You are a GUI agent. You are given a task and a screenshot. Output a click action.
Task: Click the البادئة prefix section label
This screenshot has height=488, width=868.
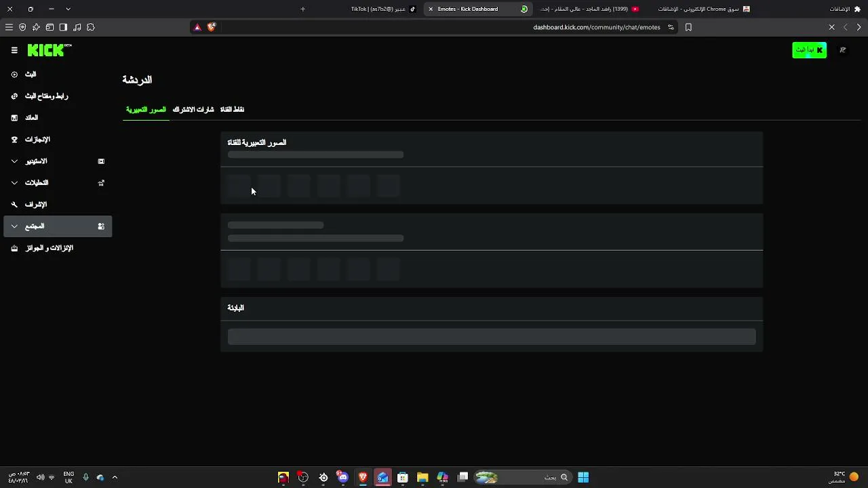(235, 308)
